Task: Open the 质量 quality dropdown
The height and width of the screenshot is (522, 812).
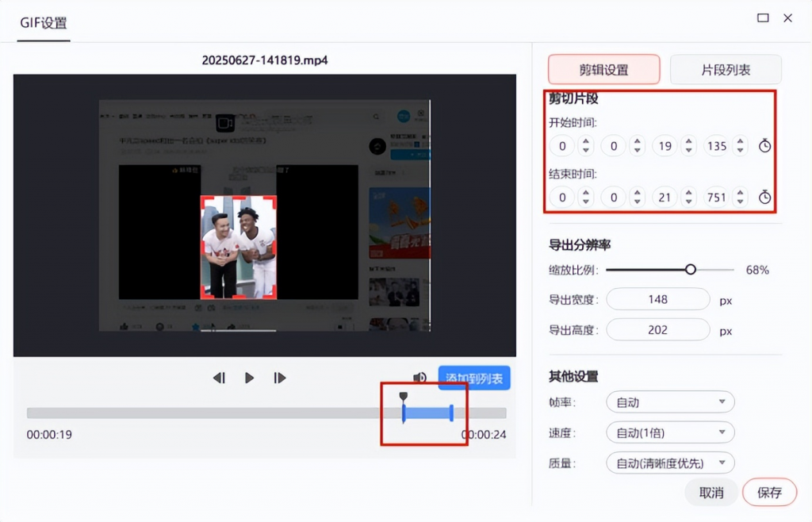Action: [x=669, y=463]
